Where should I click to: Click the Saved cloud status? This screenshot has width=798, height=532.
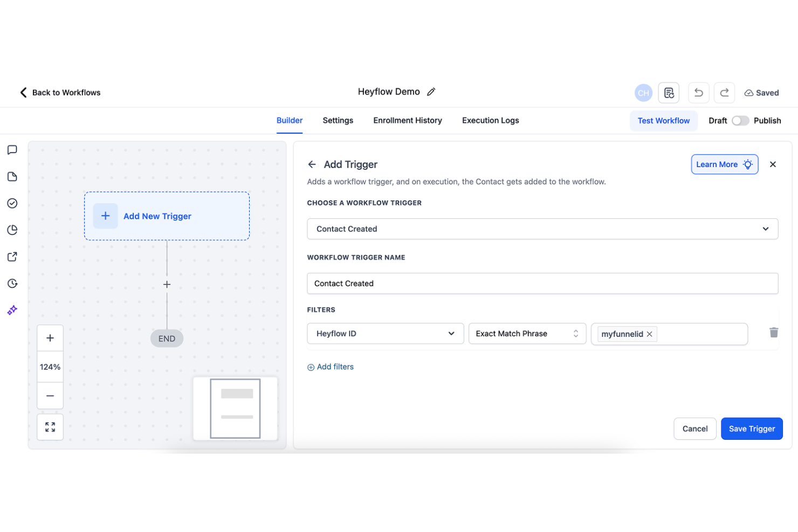point(761,93)
